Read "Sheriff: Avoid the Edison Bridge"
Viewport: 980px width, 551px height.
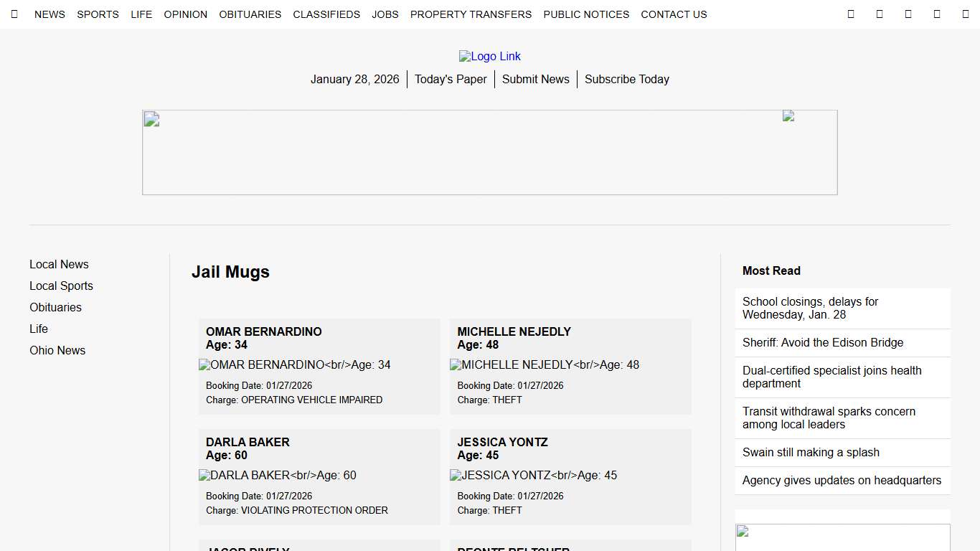[x=823, y=342]
